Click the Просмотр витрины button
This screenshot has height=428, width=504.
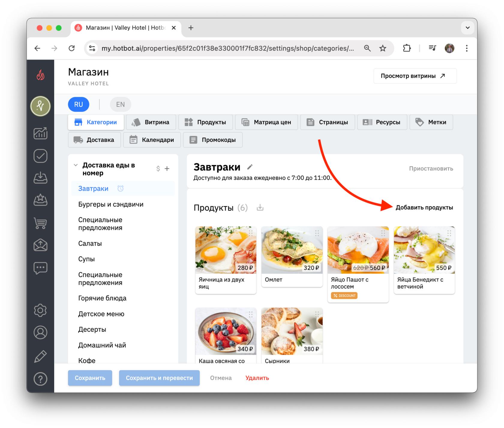point(415,76)
